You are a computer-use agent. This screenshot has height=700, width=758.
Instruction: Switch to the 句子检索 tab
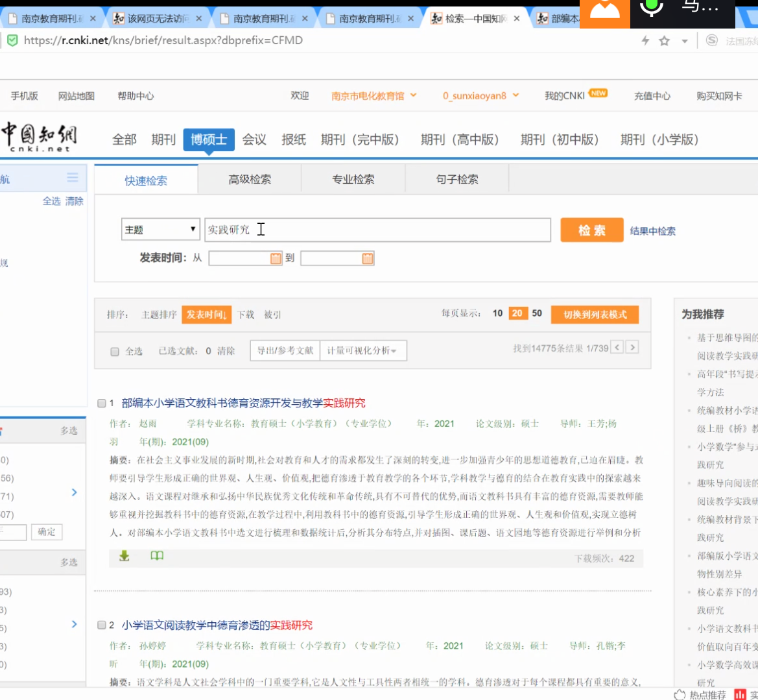457,180
